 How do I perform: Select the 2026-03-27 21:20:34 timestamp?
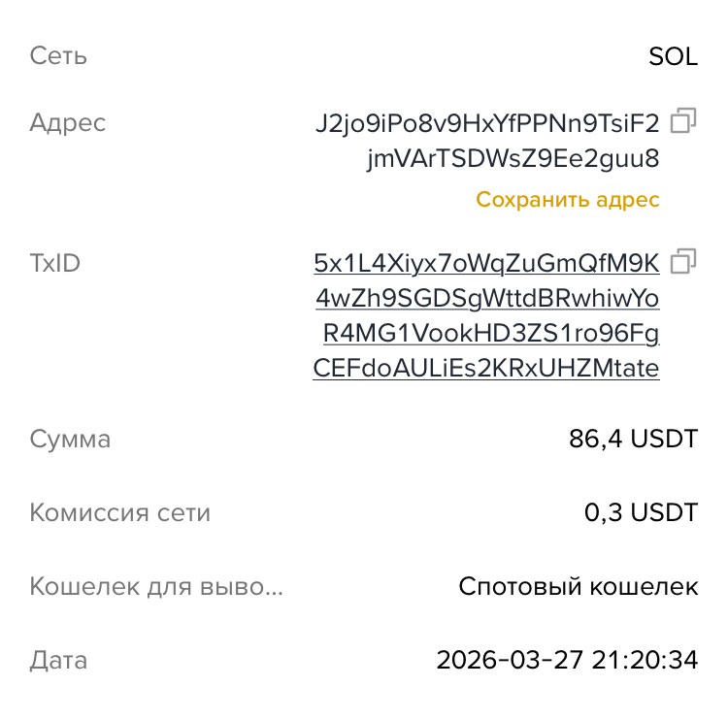pyautogui.click(x=567, y=661)
